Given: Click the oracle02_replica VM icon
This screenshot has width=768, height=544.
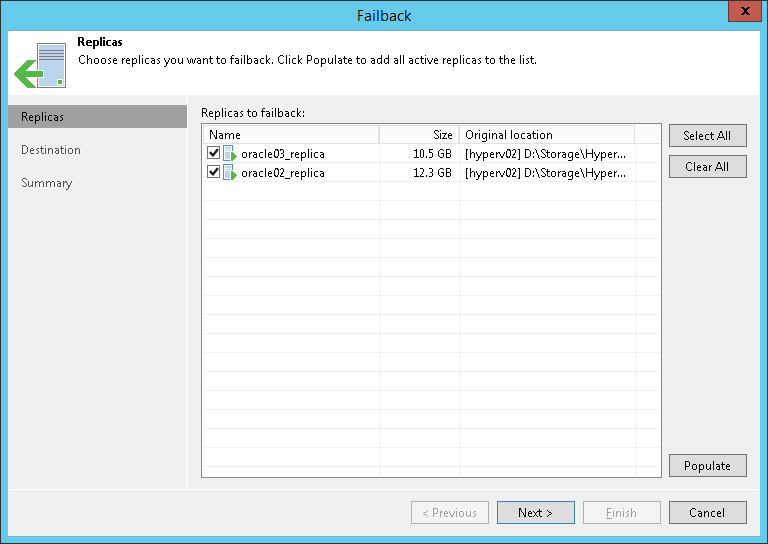Looking at the screenshot, I should (230, 173).
